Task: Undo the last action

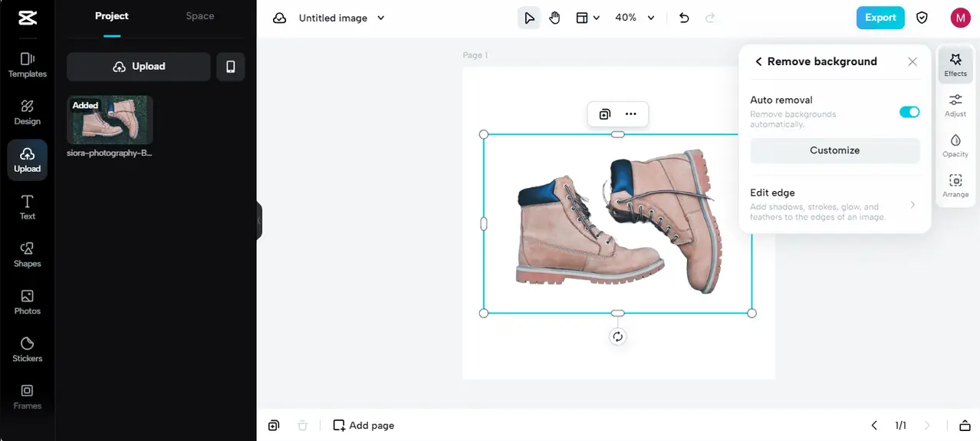Action: tap(685, 18)
